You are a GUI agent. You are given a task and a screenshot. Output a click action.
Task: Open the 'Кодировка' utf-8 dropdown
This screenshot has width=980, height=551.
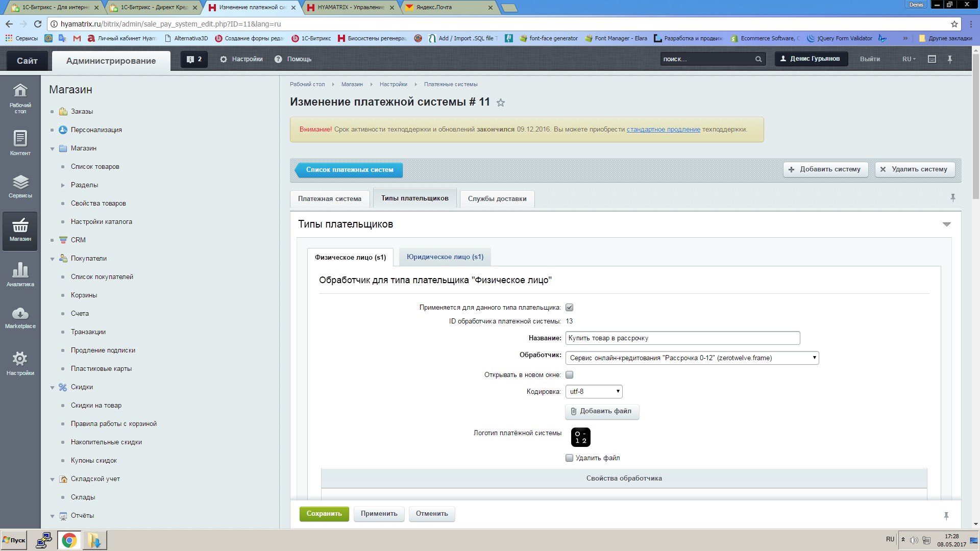[593, 391]
